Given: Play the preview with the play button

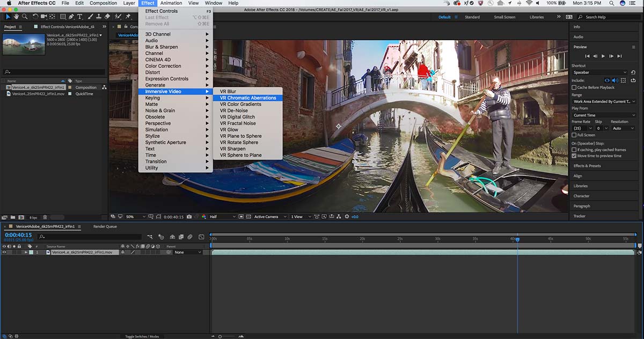Looking at the screenshot, I should click(603, 56).
